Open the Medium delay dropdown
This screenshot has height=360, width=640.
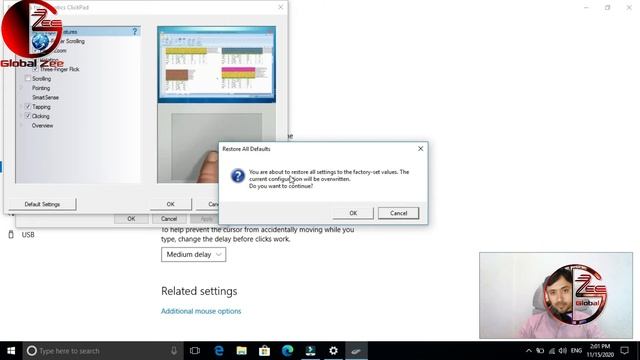[x=193, y=254]
